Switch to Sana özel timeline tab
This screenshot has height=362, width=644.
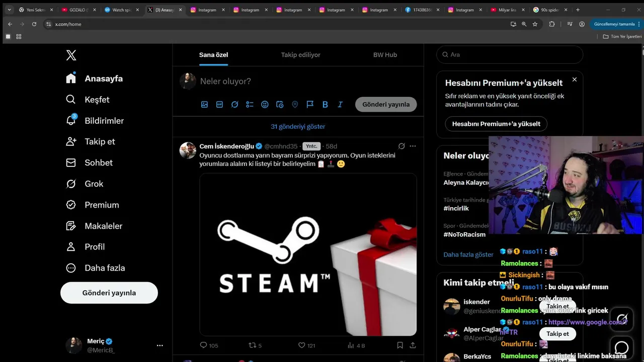point(214,55)
